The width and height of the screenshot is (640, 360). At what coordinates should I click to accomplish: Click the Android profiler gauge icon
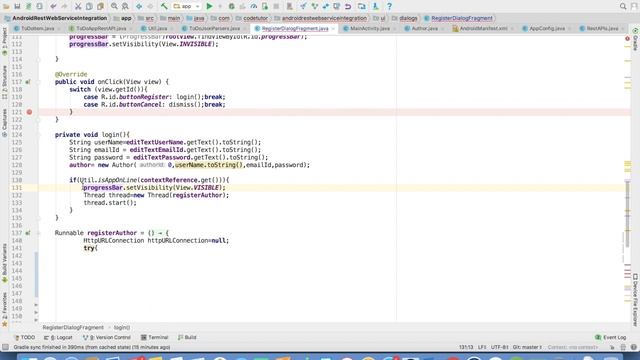[x=253, y=7]
